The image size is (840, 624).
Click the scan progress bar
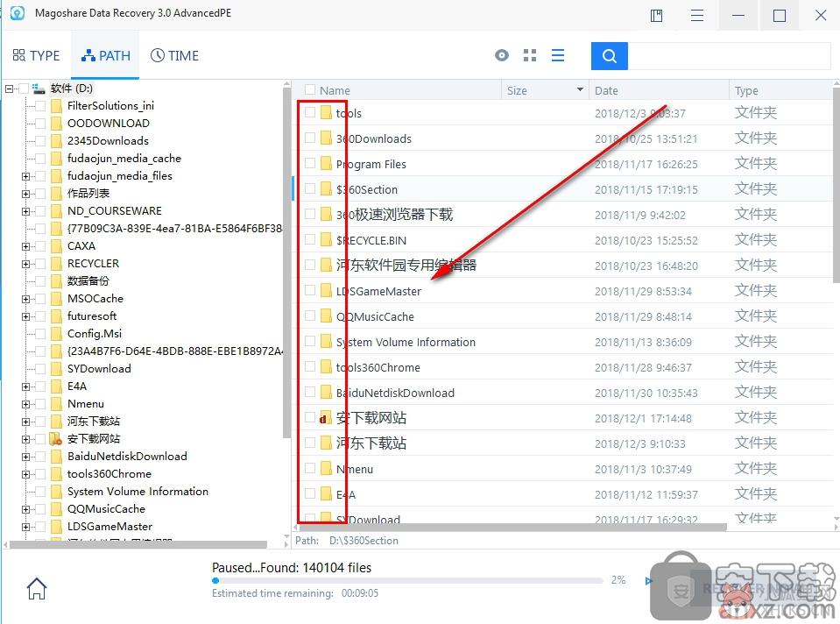click(407, 580)
